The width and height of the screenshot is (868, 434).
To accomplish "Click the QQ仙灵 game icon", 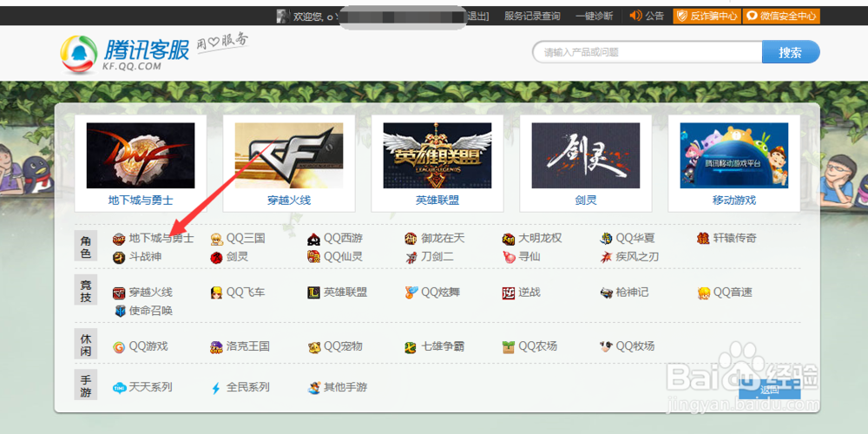I will (314, 257).
